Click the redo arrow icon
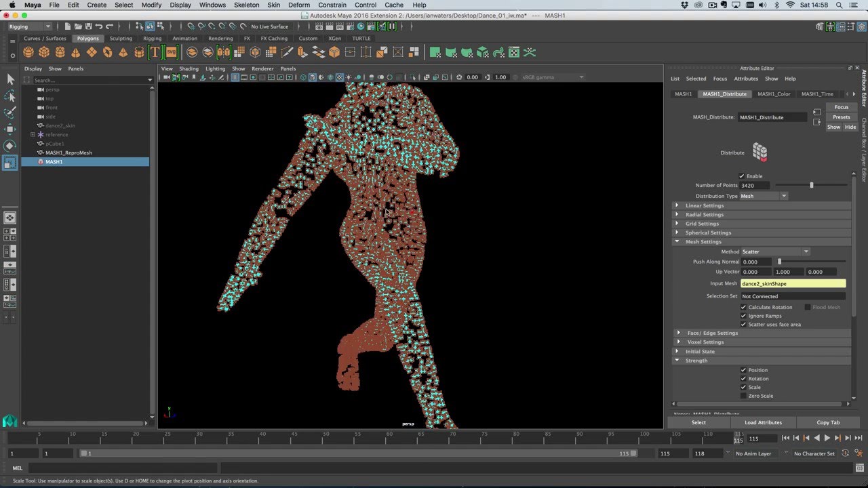868x488 pixels. [x=110, y=26]
